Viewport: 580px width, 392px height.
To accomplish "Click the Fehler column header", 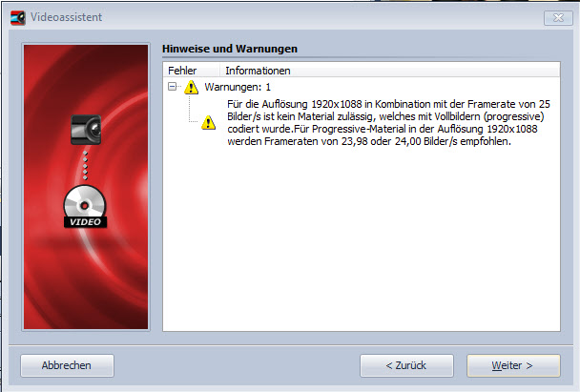I will click(x=181, y=71).
